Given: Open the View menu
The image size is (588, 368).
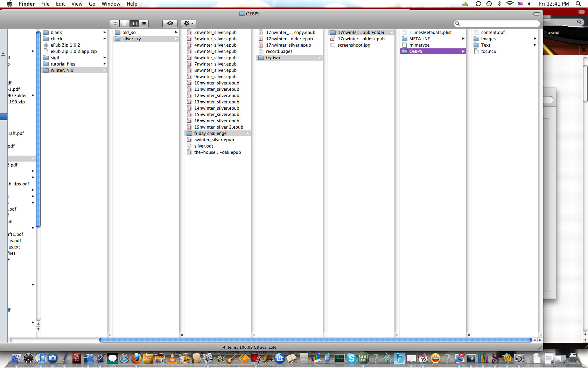Looking at the screenshot, I should (x=77, y=4).
